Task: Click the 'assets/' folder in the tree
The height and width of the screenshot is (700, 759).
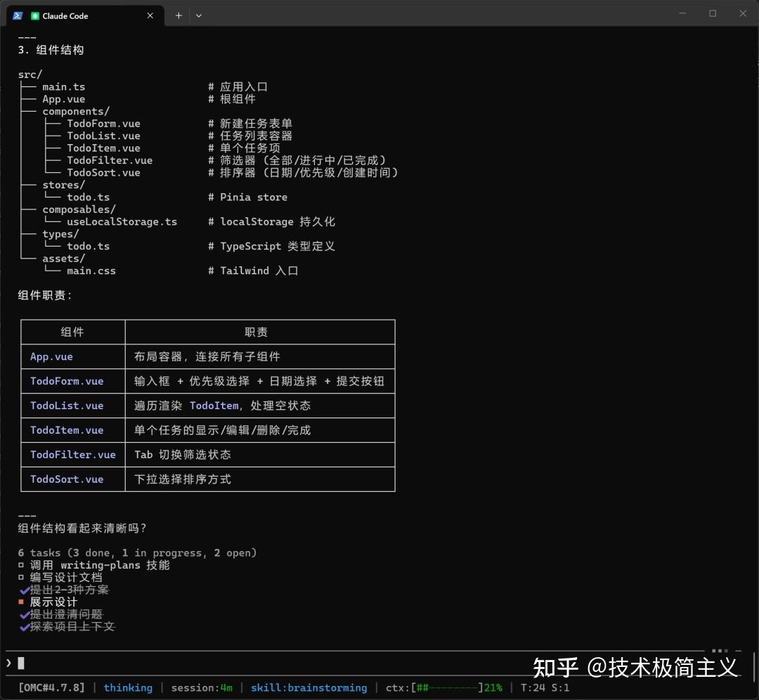Action: 63,259
